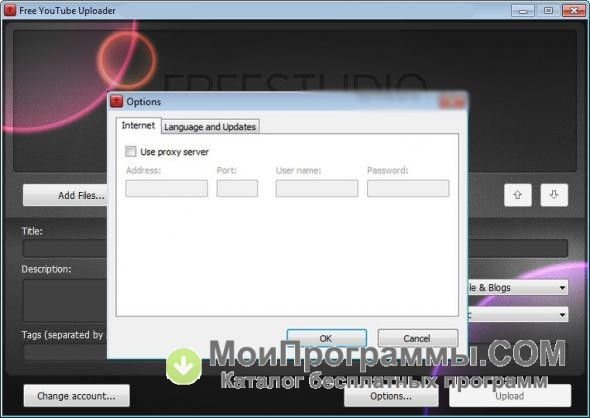Switch to the Internet tab
This screenshot has height=418, width=590.
point(138,125)
